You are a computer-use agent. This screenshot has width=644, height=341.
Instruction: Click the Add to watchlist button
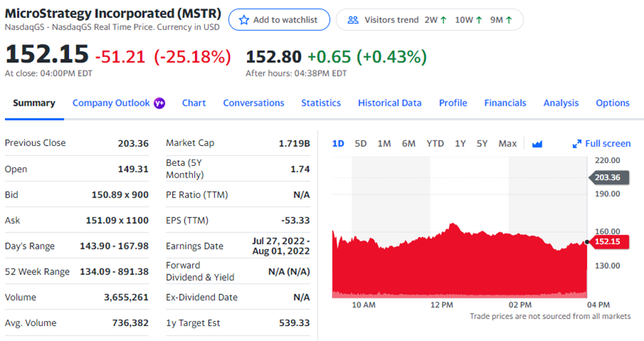click(x=279, y=20)
